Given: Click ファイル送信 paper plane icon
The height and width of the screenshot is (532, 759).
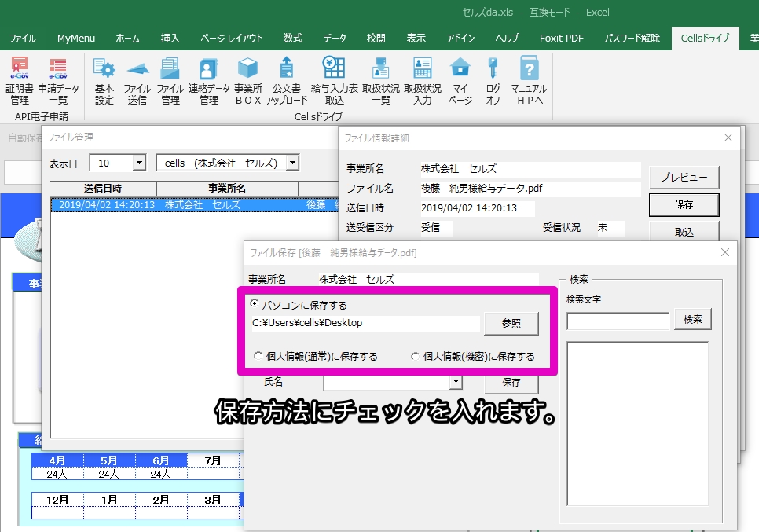Looking at the screenshot, I should 137,80.
